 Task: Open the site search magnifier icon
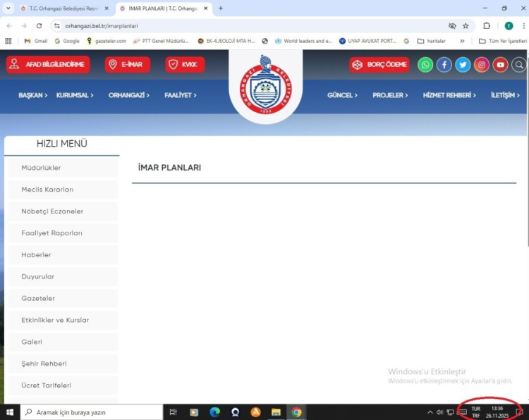click(x=519, y=65)
